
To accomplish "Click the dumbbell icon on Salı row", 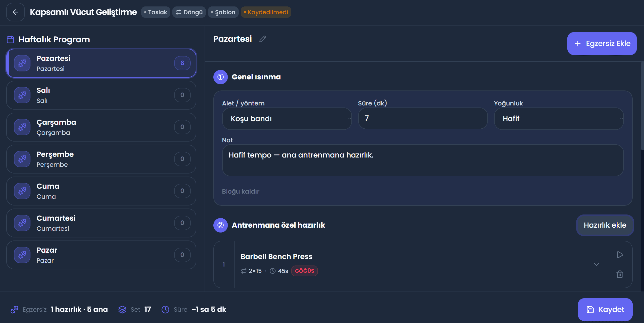I will (x=22, y=95).
